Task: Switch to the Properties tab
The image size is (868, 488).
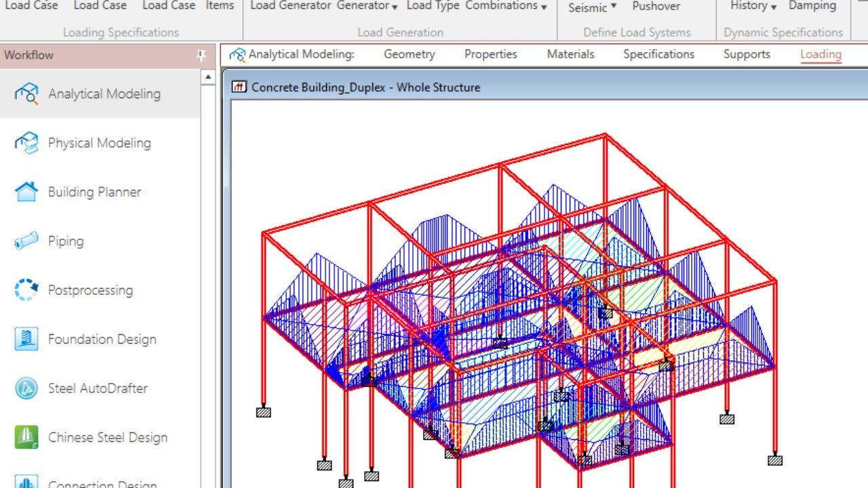Action: point(490,54)
